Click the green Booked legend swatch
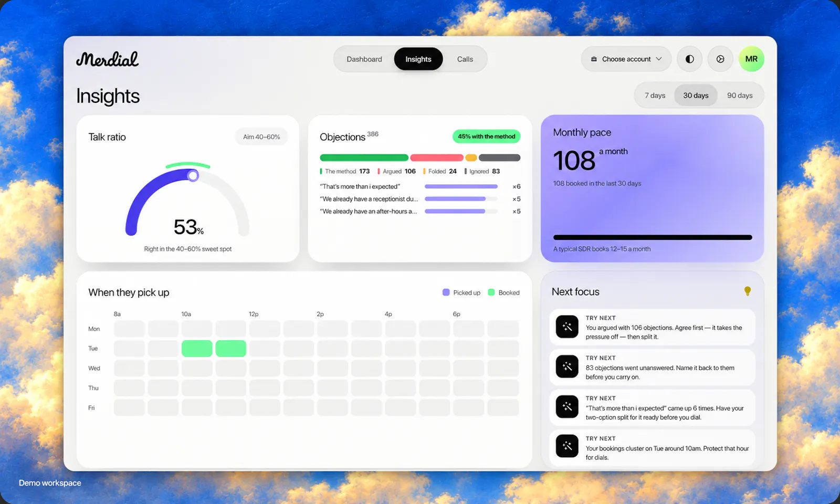The height and width of the screenshot is (504, 840). 491,292
